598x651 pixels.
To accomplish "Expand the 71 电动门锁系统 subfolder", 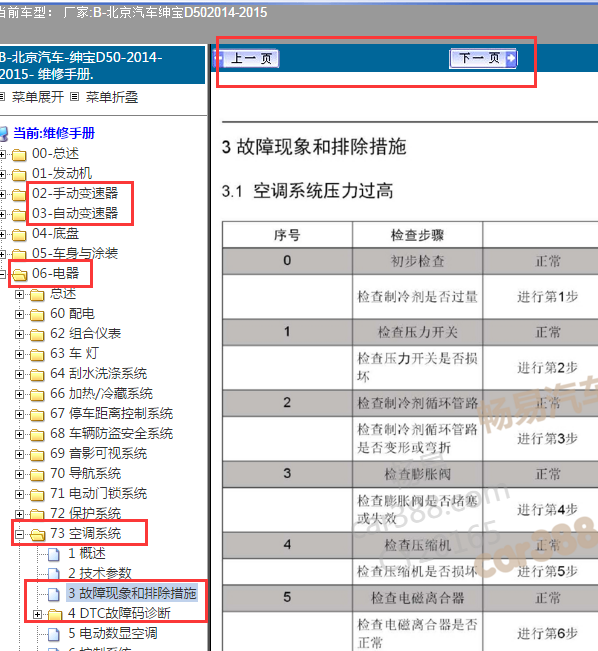I will 19,494.
